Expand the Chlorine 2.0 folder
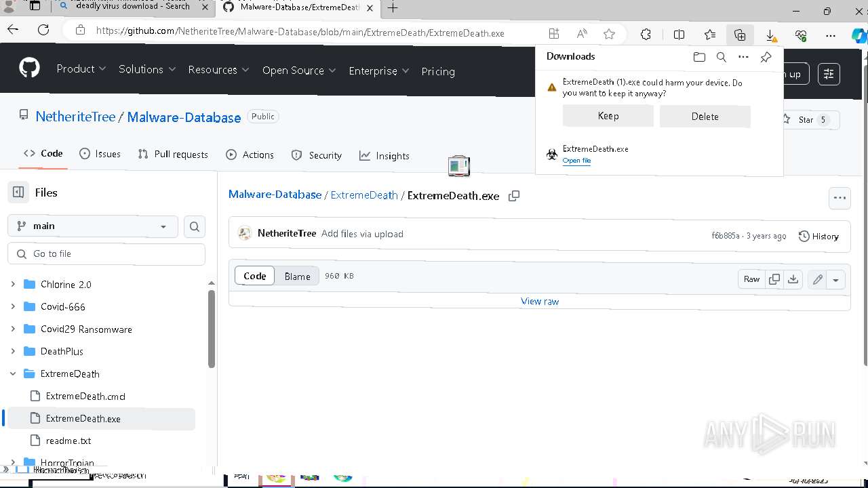The width and height of the screenshot is (868, 488). click(13, 285)
